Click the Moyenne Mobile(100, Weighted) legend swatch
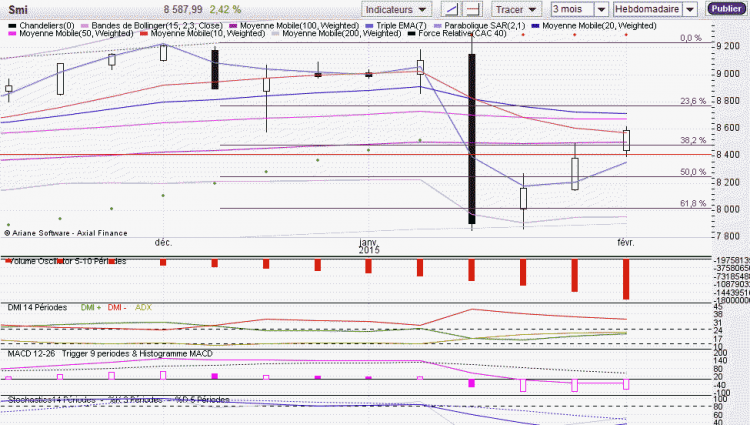The height and width of the screenshot is (425, 750). 233,26
